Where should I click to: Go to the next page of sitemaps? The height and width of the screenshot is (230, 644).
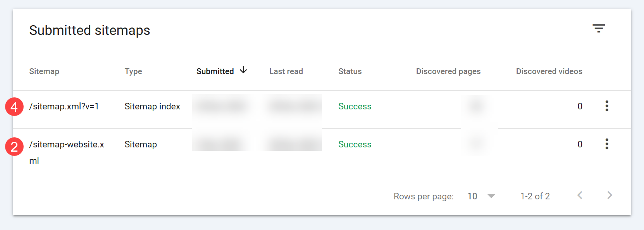tap(610, 195)
